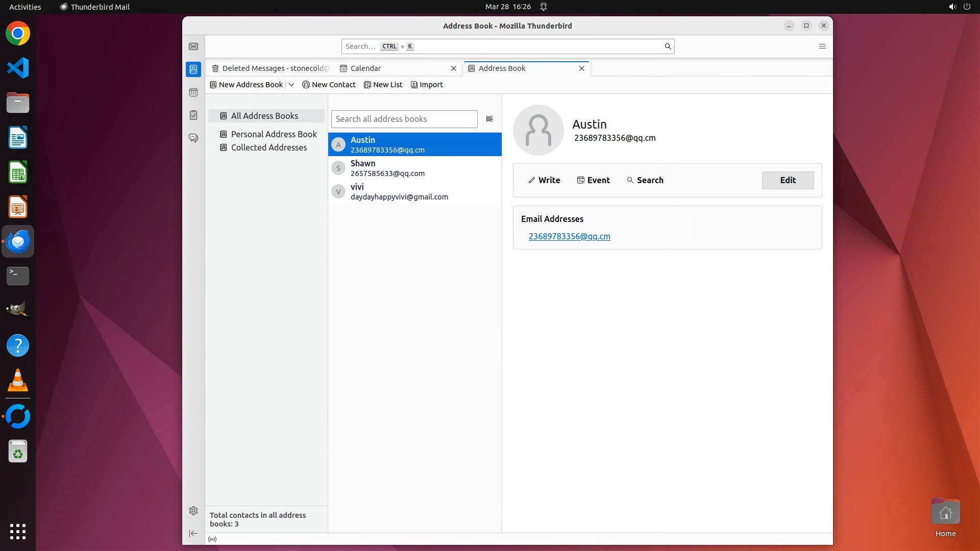Select Personal Address Book in the tree
The width and height of the screenshot is (980, 551).
pos(274,134)
